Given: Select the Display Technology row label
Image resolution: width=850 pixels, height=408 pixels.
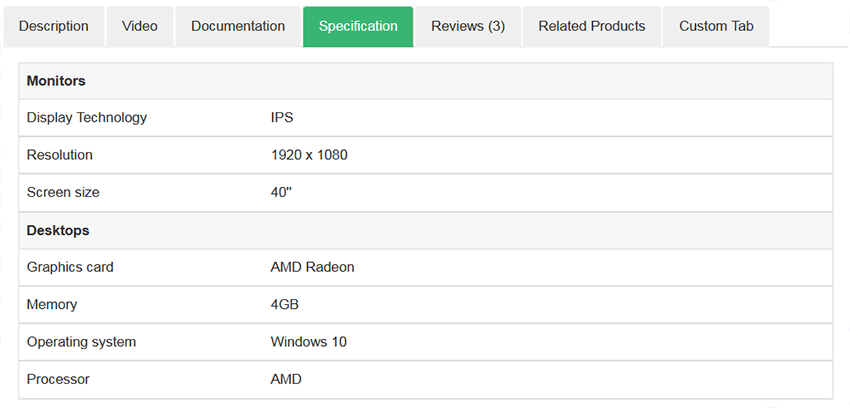Looking at the screenshot, I should click(x=87, y=118).
